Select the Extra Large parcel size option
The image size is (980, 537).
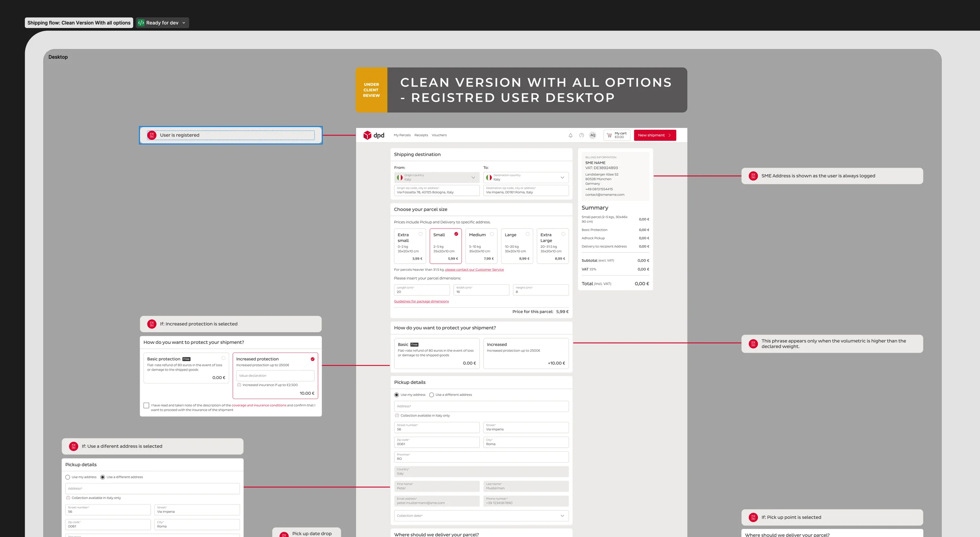pos(552,246)
